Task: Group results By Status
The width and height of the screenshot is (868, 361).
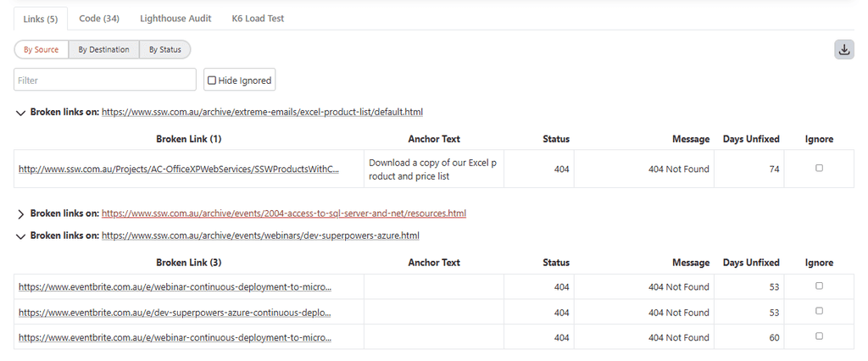Action: click(x=165, y=50)
